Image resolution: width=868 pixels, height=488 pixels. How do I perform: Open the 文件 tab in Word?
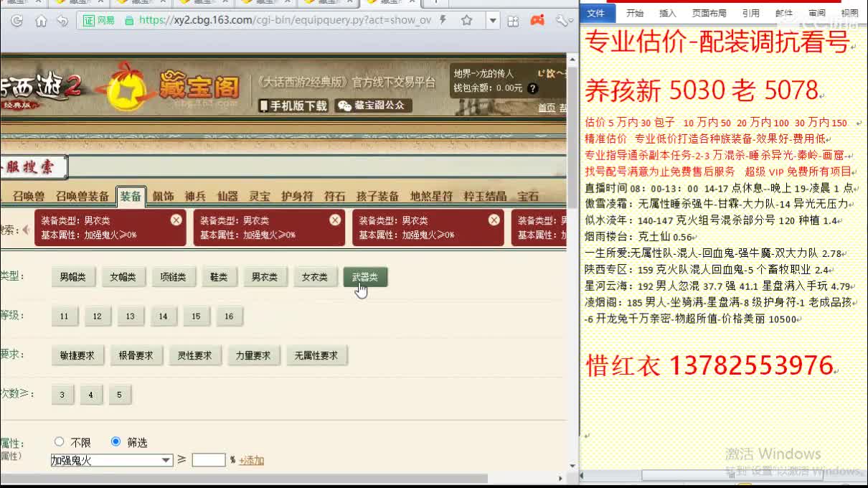pyautogui.click(x=597, y=12)
